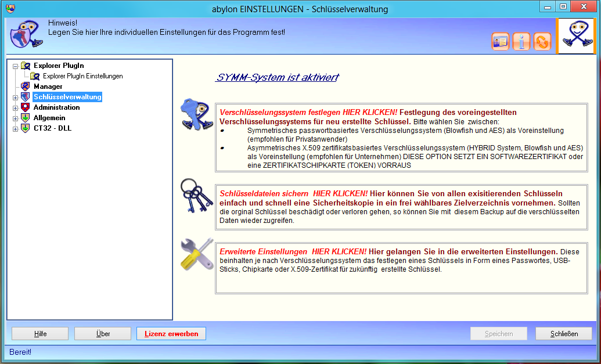The image size is (601, 364).
Task: Select Manager in the settings tree
Action: click(x=48, y=87)
